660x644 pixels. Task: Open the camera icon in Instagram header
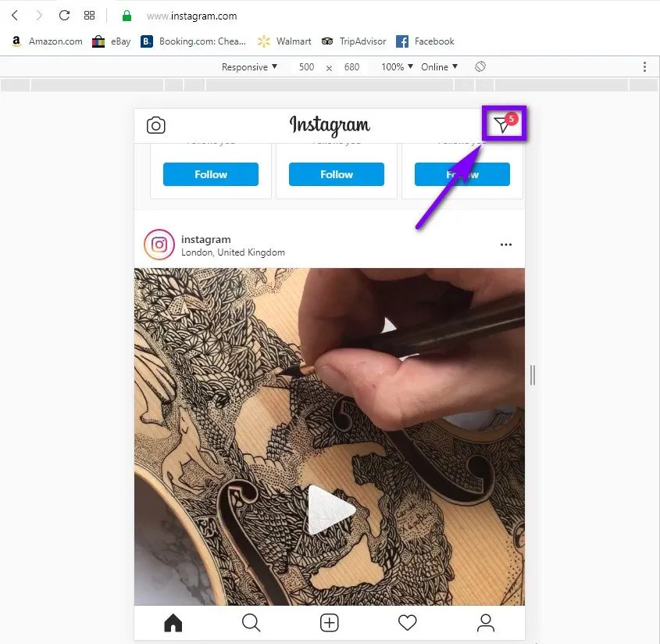(155, 126)
